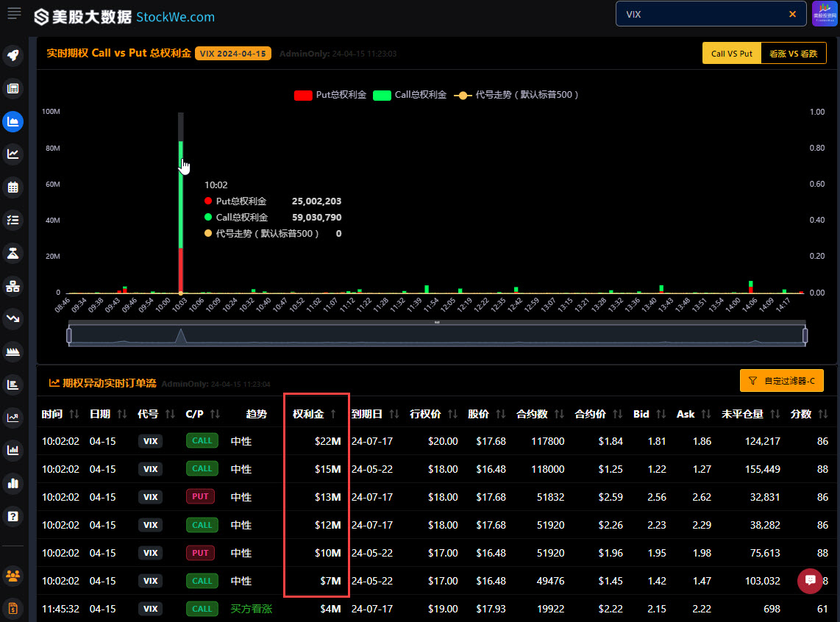
Task: Open the rocket icon in sidebar
Action: tap(13, 55)
